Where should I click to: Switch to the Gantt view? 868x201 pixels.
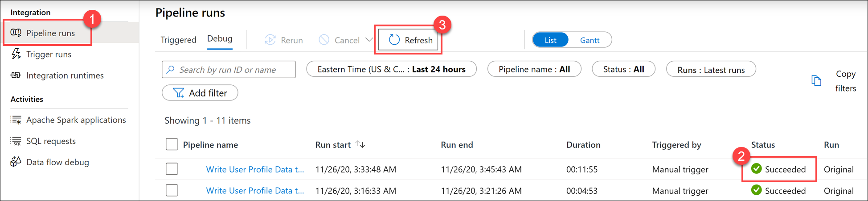tap(590, 40)
